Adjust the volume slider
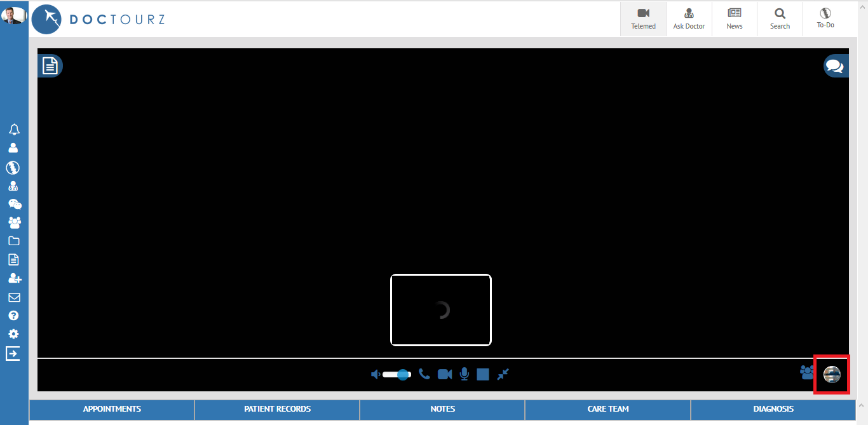The width and height of the screenshot is (868, 425). (397, 374)
